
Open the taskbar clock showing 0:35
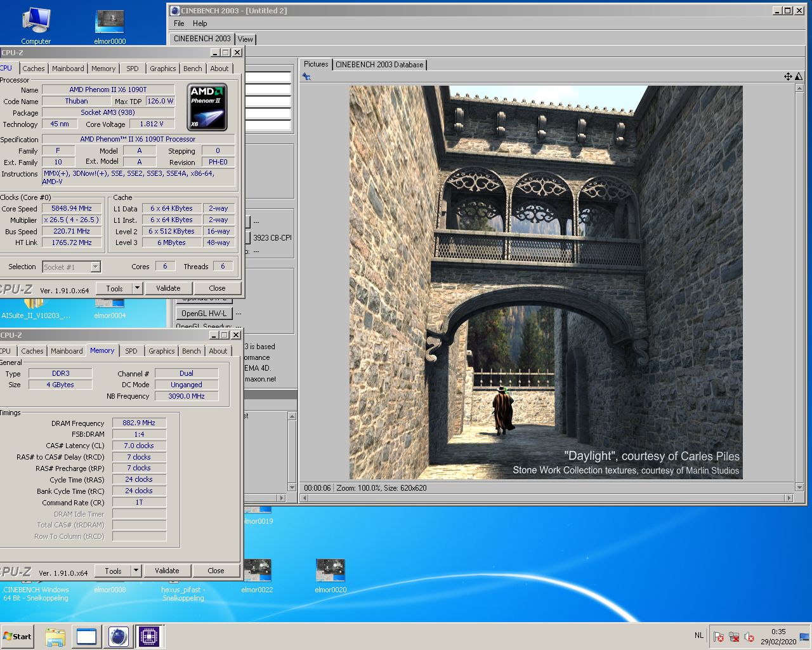(x=778, y=637)
